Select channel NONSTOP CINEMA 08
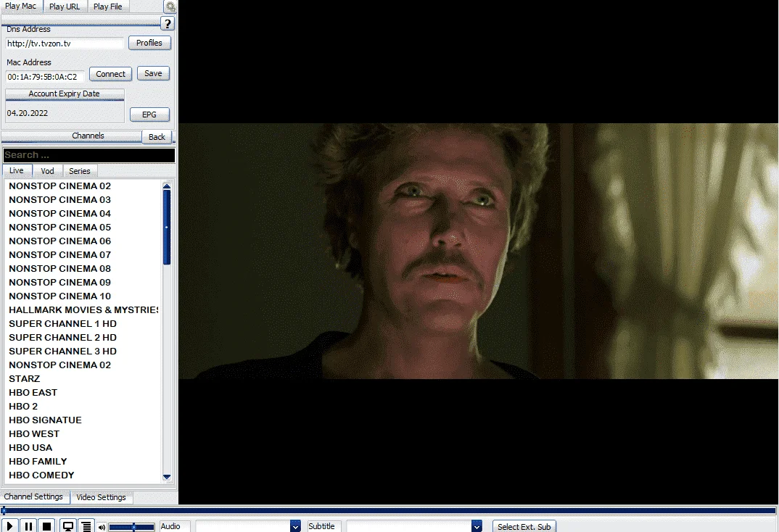 (59, 269)
